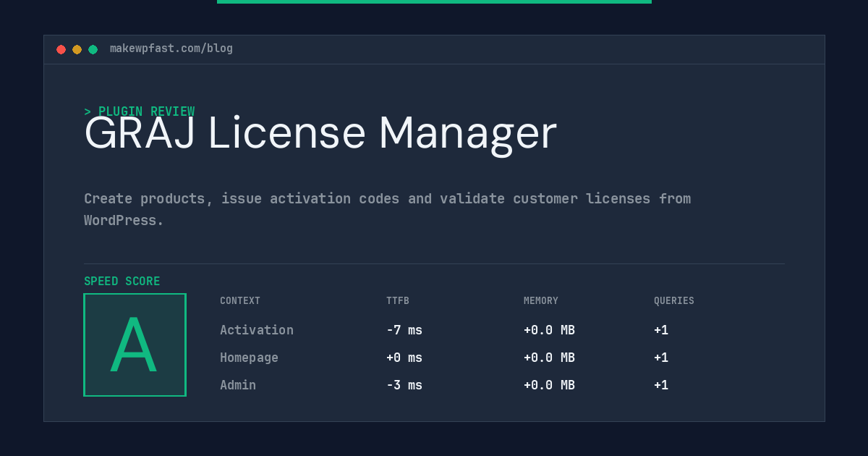Click the Admin queries '+1' value
The height and width of the screenshot is (456, 868).
pos(661,385)
